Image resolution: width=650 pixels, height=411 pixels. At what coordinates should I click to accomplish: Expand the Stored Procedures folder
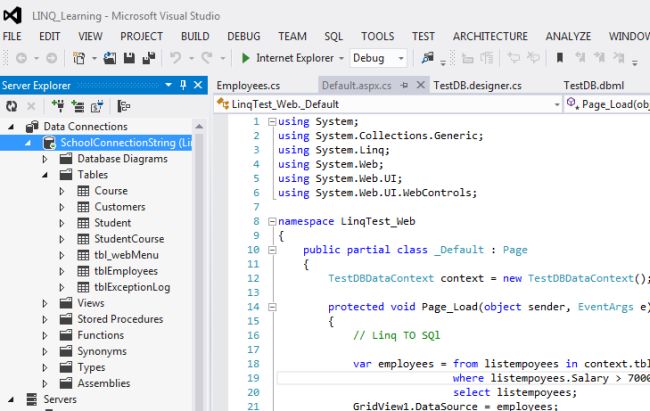(x=45, y=319)
